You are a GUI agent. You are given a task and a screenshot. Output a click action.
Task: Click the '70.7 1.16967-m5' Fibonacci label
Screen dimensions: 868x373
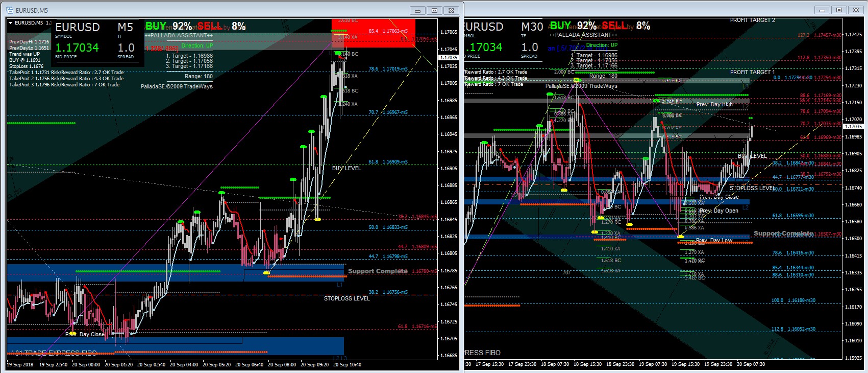click(388, 112)
